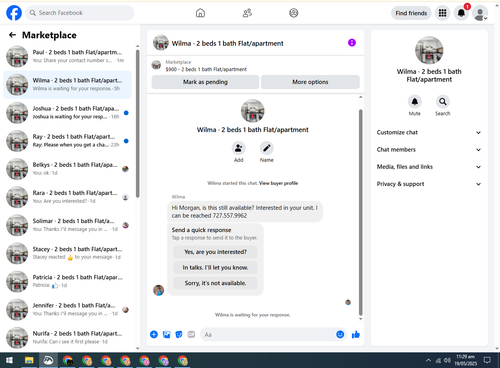The image size is (500, 368).
Task: Expand Media, files and links section
Action: coord(429,167)
